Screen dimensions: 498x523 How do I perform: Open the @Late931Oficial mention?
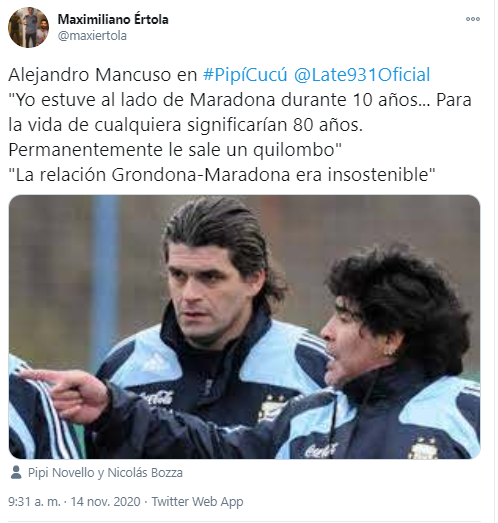(362, 74)
